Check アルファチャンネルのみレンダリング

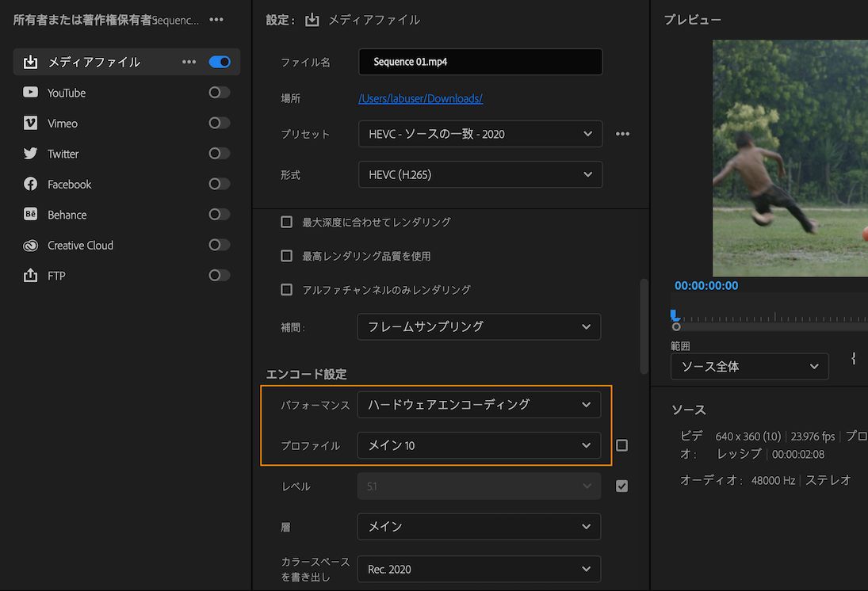click(x=286, y=289)
